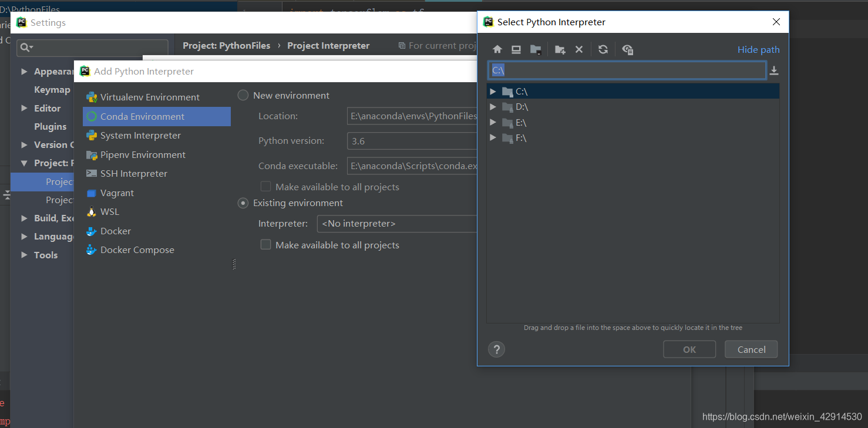
Task: Select D:\ drive row in tree
Action: pos(633,107)
